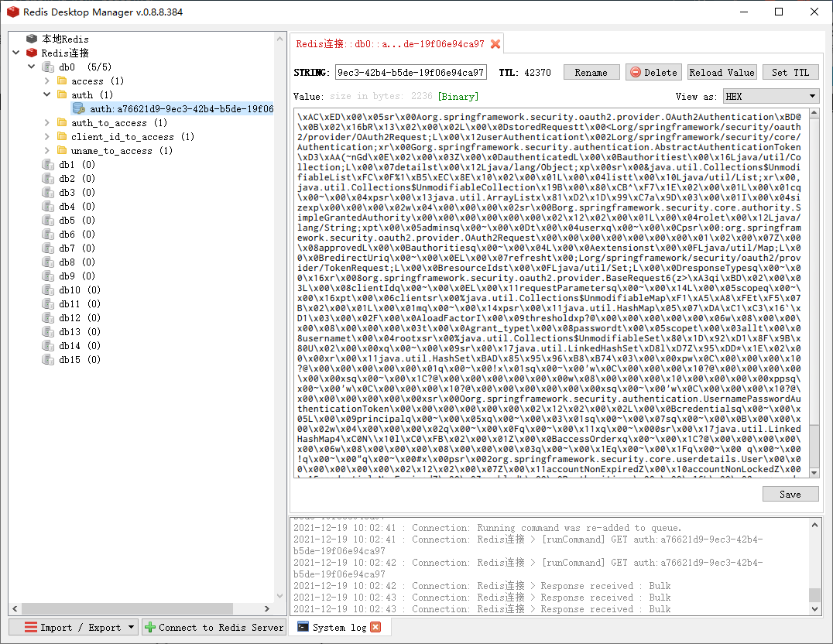Expand the client_id_to_access folder
Viewport: 833px width, 644px height.
click(x=46, y=136)
